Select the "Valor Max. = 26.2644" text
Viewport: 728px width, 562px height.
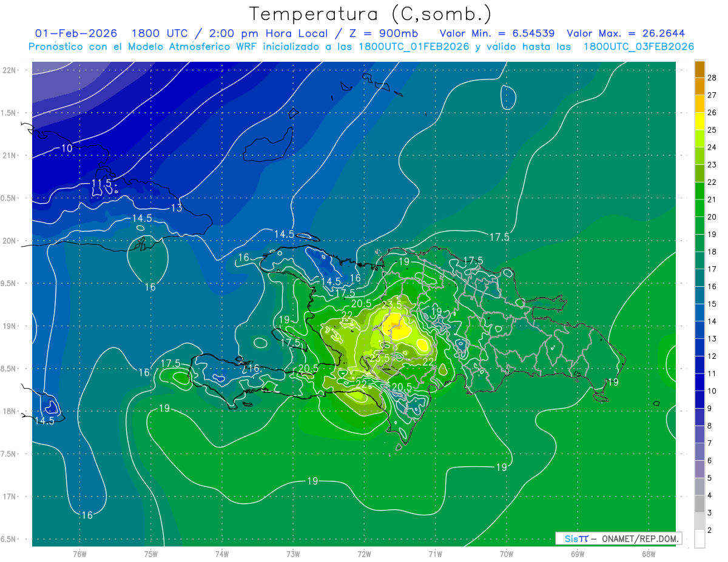tap(626, 33)
